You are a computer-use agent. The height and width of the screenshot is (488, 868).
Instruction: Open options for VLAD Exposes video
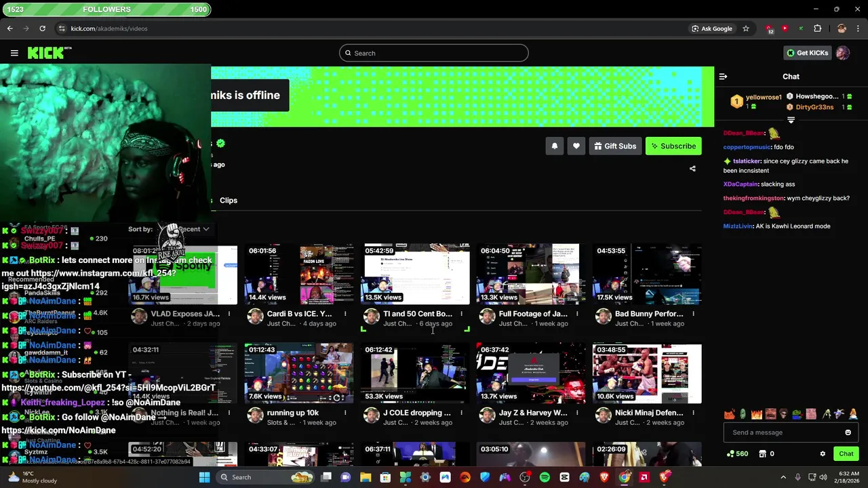coord(229,314)
